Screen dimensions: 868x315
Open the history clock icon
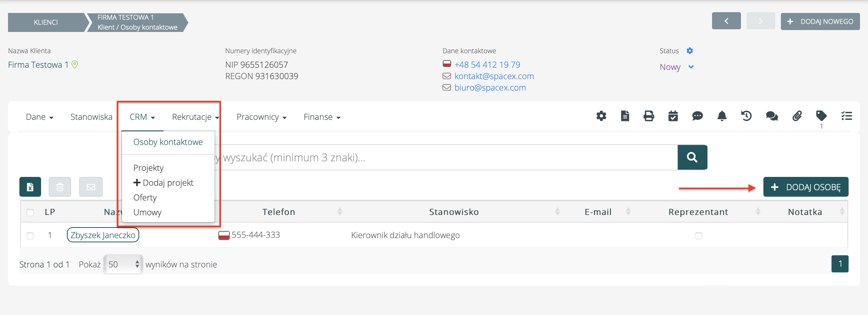click(746, 116)
